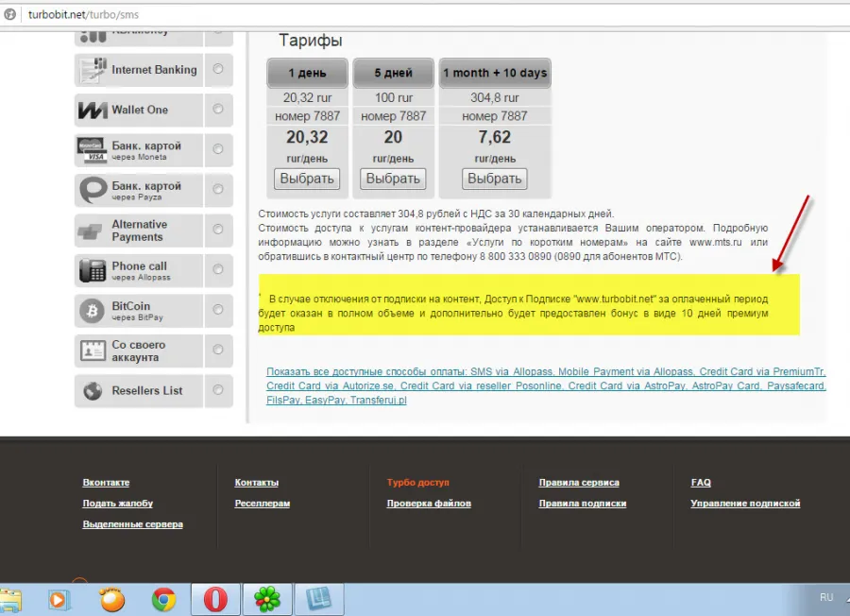Click the '304,8 rur' price text
Viewport: 850px width, 616px height.
click(x=494, y=97)
